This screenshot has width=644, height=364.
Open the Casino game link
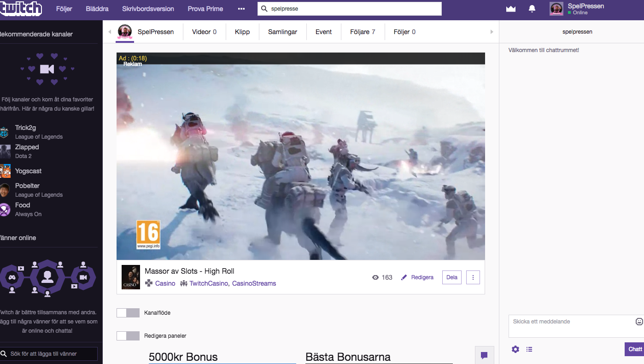point(165,283)
